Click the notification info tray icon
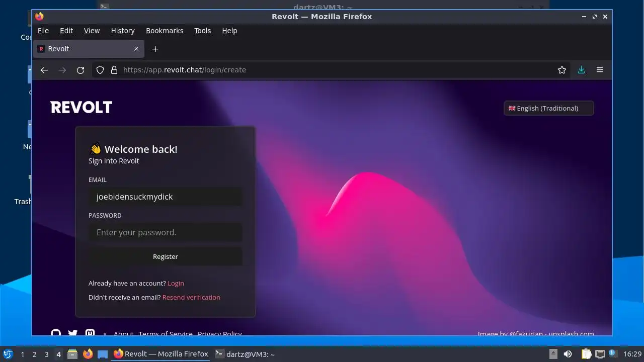644x362 pixels. (613, 353)
